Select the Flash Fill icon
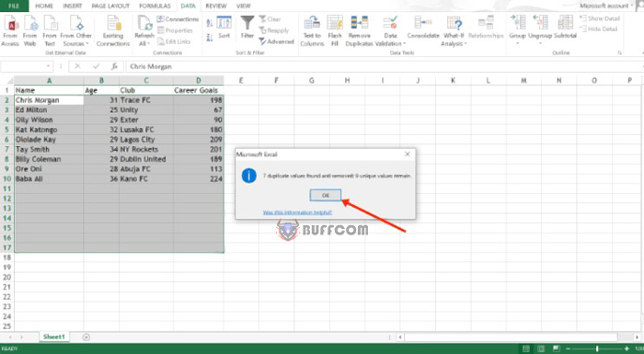This screenshot has height=354, width=644. pos(335,23)
